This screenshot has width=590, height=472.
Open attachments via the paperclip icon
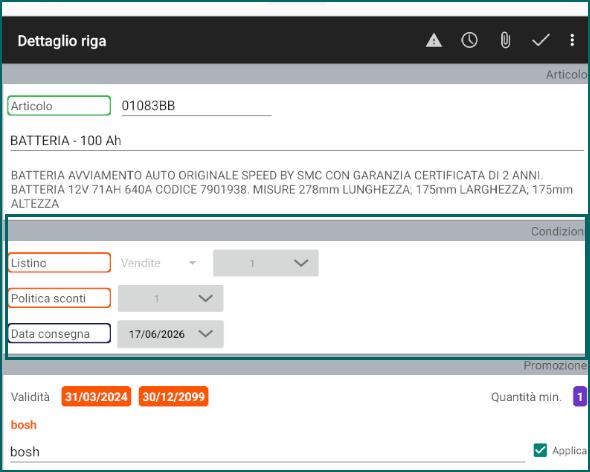[x=505, y=40]
